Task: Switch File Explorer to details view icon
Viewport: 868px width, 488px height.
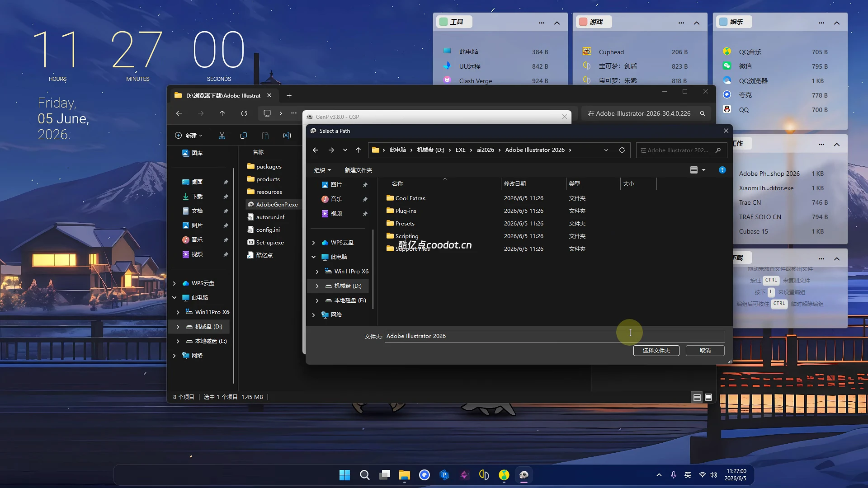Action: pos(697,397)
